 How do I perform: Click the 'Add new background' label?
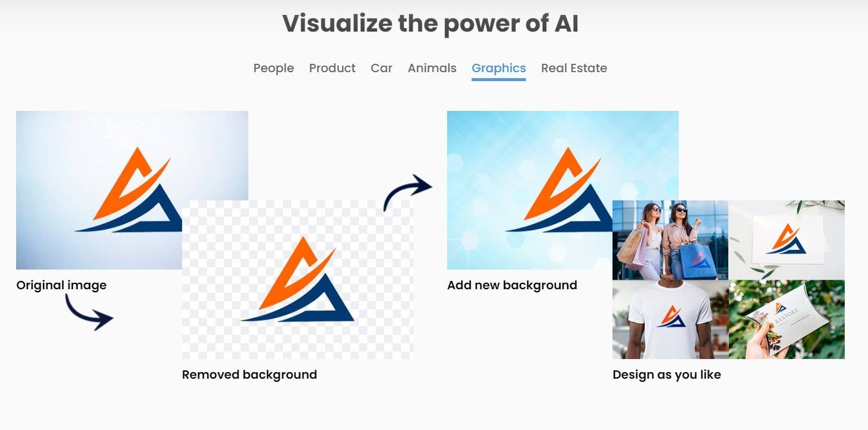coord(512,285)
